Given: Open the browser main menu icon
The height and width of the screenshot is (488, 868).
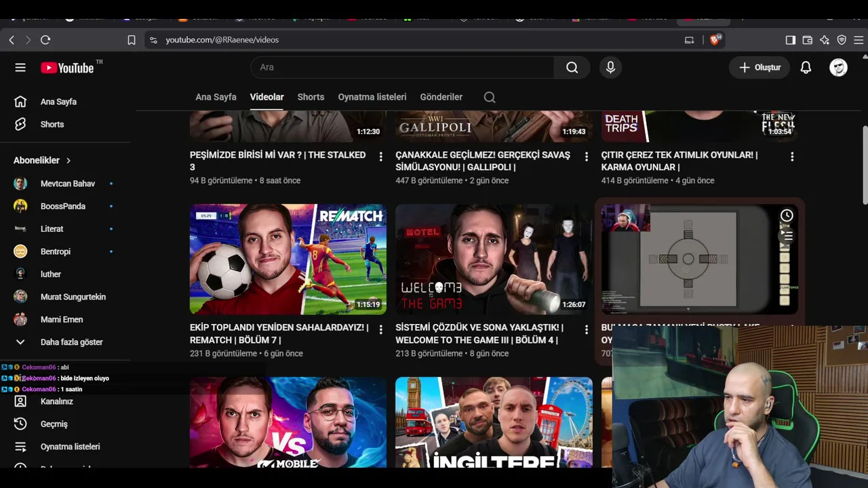Looking at the screenshot, I should 859,40.
